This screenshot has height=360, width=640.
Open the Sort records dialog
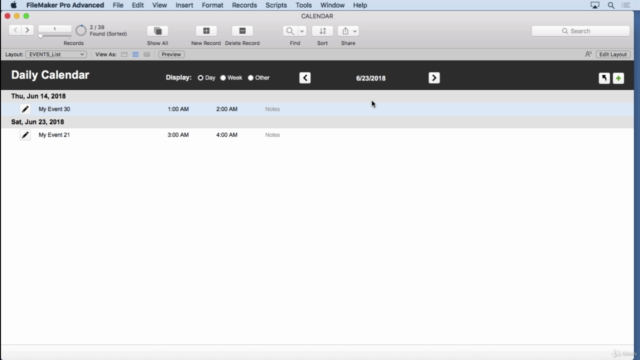pos(322,31)
